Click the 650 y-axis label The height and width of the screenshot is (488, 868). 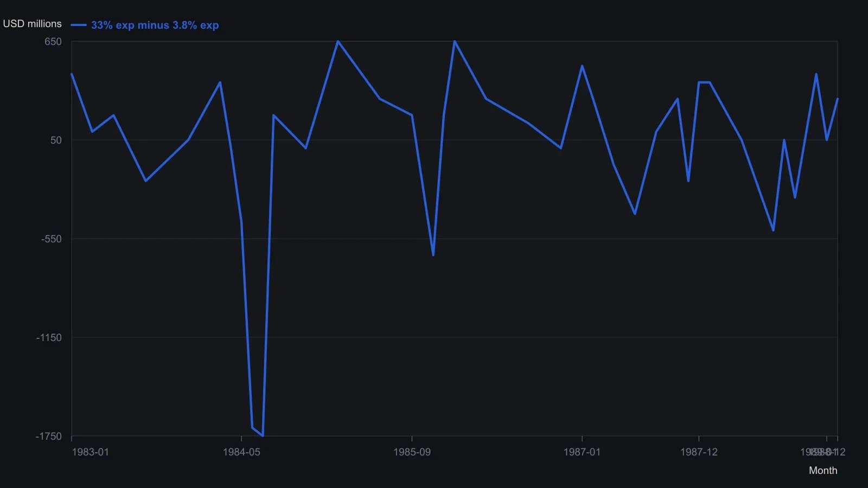point(53,42)
